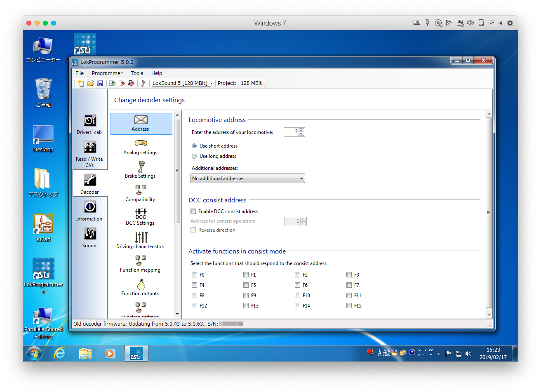The height and width of the screenshot is (392, 541).
Task: Open Compatibility settings category
Action: coord(140,194)
